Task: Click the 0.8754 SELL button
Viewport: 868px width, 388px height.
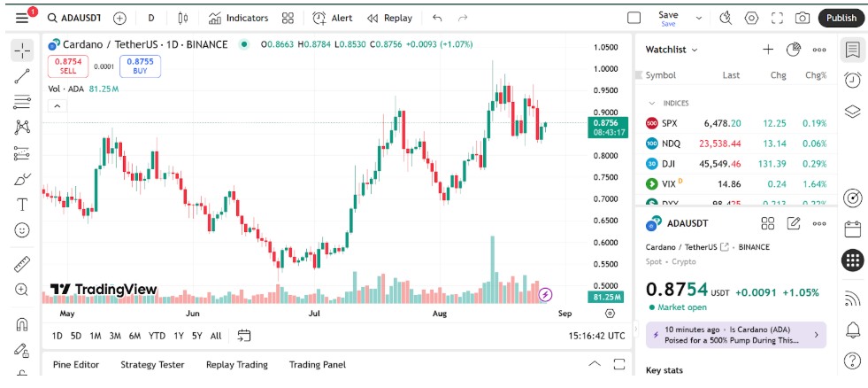Action: pyautogui.click(x=68, y=66)
